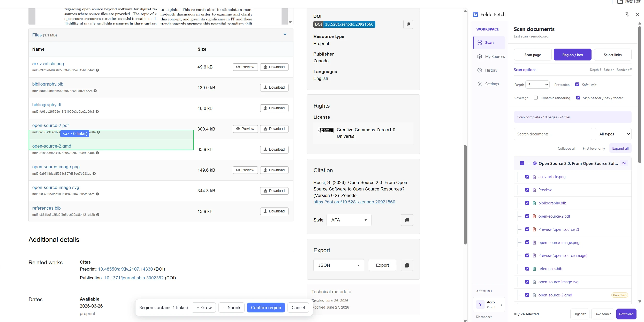Image resolution: width=644 pixels, height=322 pixels.
Task: Click the Creative Commons public domain badge
Action: [325, 130]
